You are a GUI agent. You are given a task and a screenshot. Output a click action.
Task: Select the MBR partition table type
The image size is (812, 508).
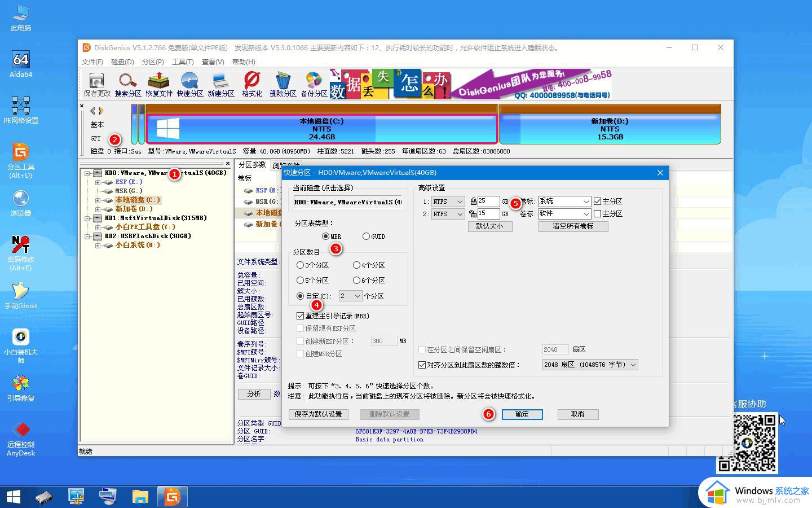coord(332,237)
